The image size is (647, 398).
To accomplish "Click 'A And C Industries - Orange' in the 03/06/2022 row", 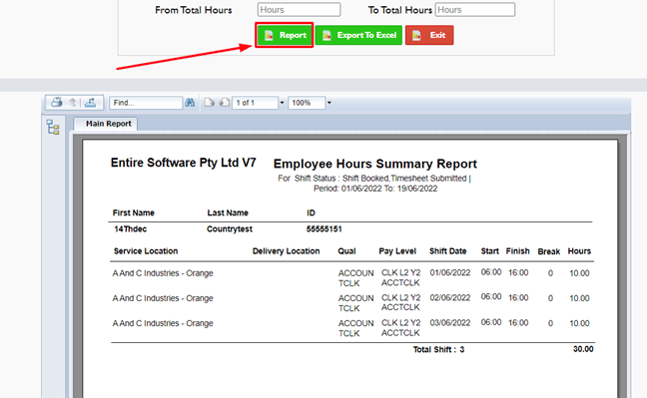I will [163, 323].
